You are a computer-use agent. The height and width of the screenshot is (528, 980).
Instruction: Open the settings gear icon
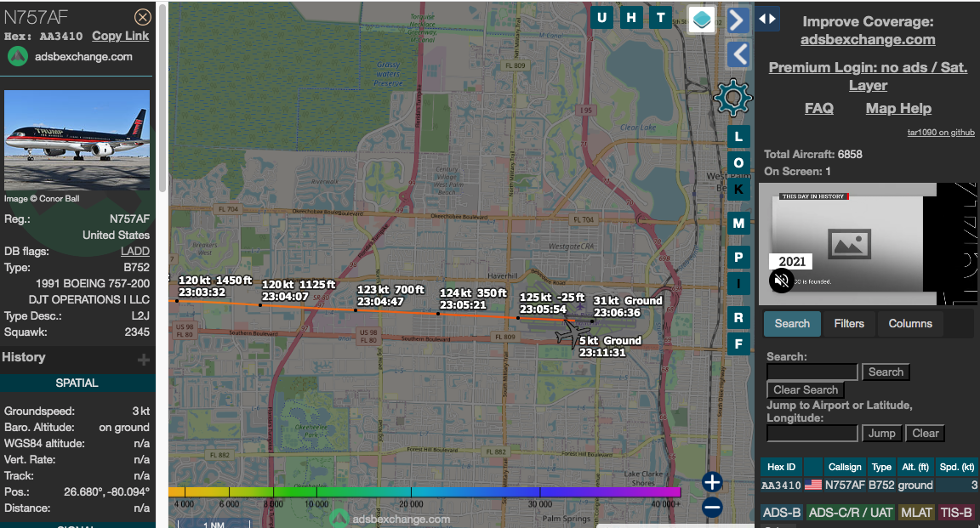[732, 98]
